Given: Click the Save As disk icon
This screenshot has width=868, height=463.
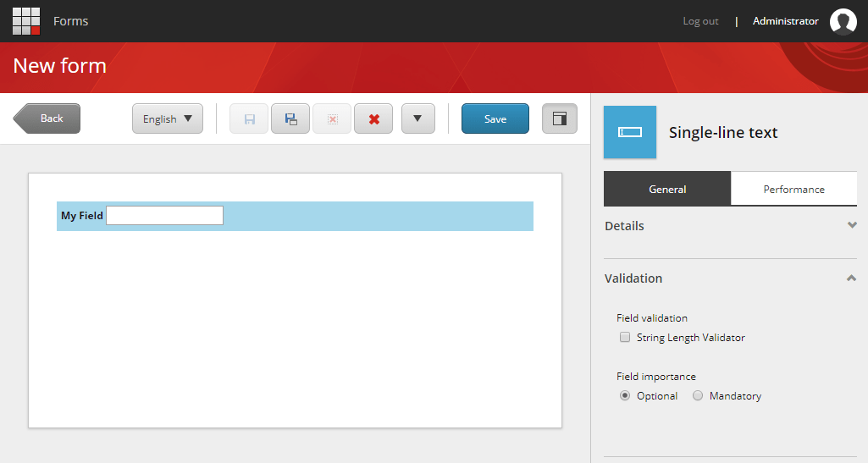Looking at the screenshot, I should tap(290, 119).
